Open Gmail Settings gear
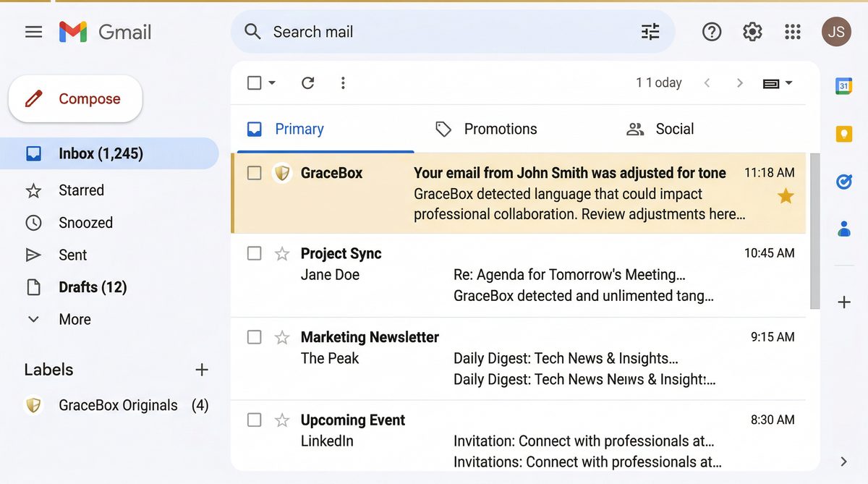The width and height of the screenshot is (868, 484). coord(752,32)
